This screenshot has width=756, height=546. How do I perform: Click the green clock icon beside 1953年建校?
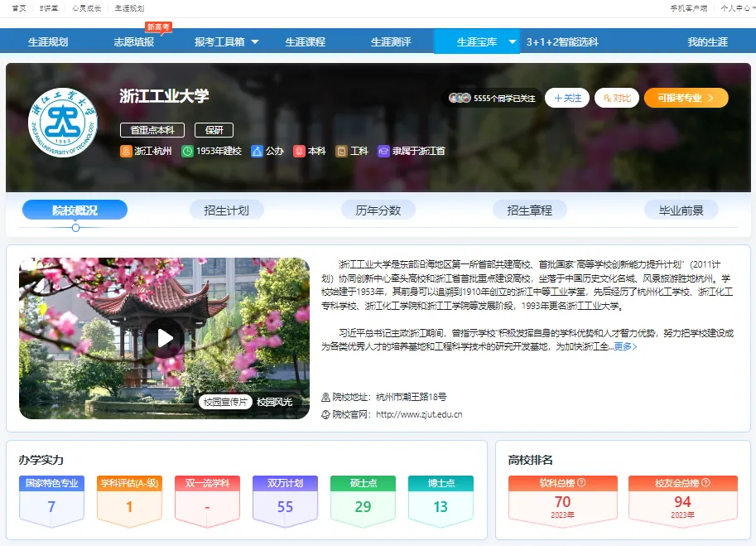coord(187,151)
